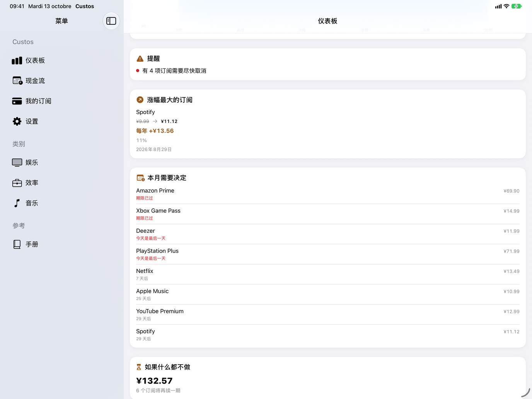Open 仪表板 in the sidebar
Image resolution: width=532 pixels, height=399 pixels.
[x=62, y=60]
